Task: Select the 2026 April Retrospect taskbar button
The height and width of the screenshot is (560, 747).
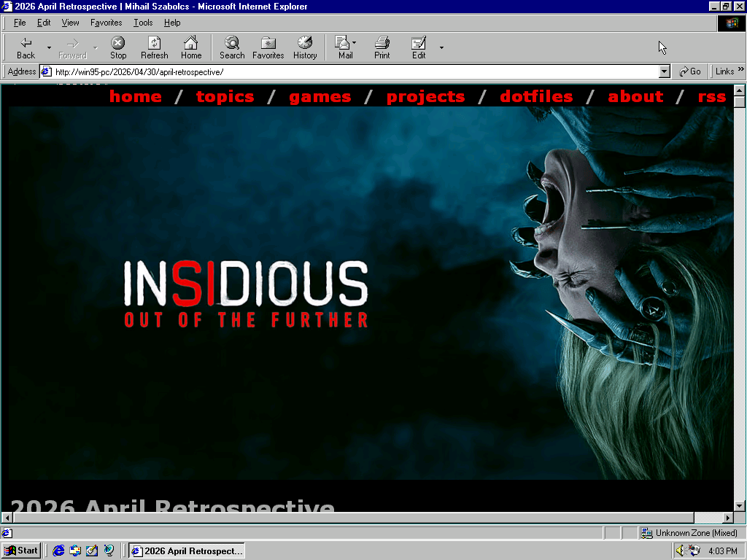Action: [187, 551]
